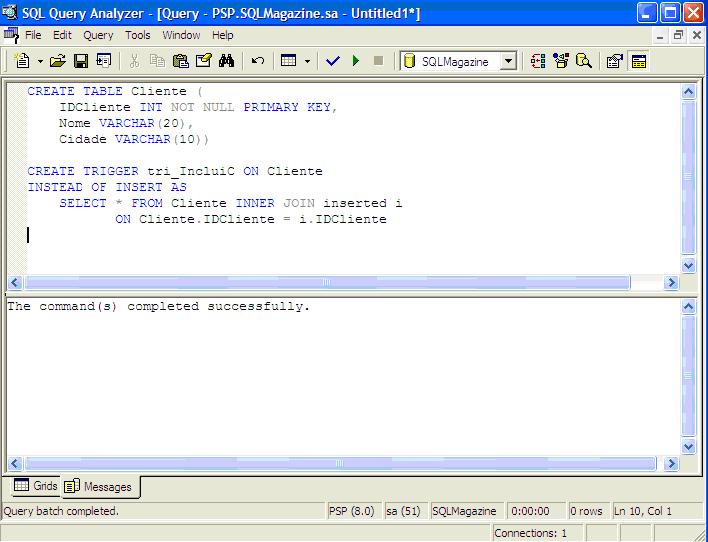Click the Insert Template toolbar icon
Viewport: 708px width, 542px height.
pos(104,61)
